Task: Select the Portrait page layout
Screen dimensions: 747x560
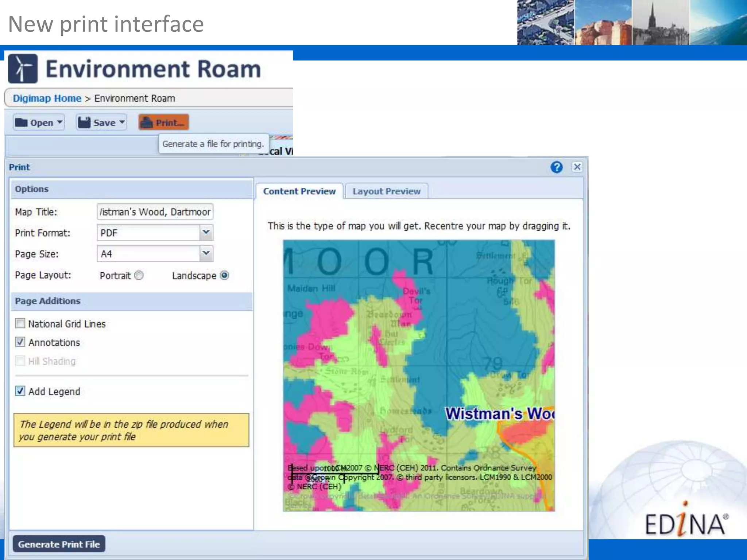Action: coord(139,275)
